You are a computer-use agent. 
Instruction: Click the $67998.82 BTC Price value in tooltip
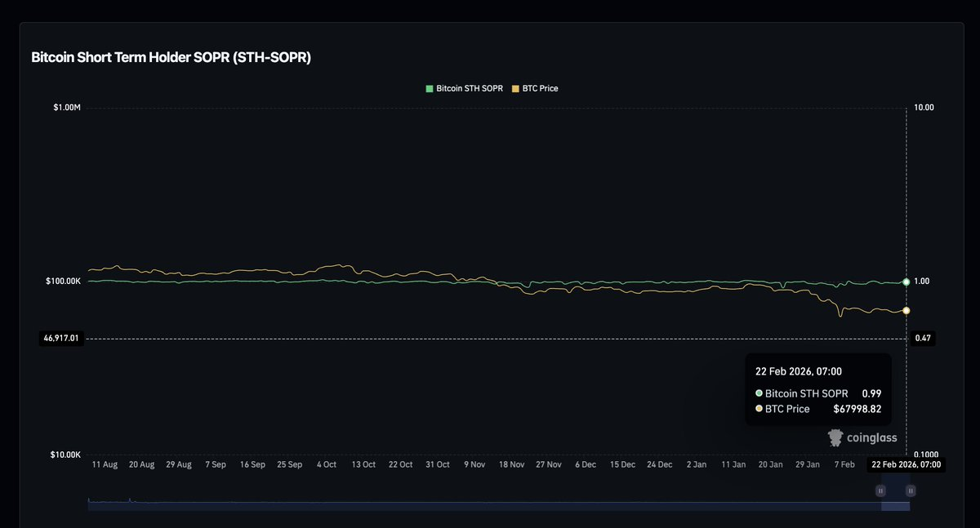click(857, 409)
